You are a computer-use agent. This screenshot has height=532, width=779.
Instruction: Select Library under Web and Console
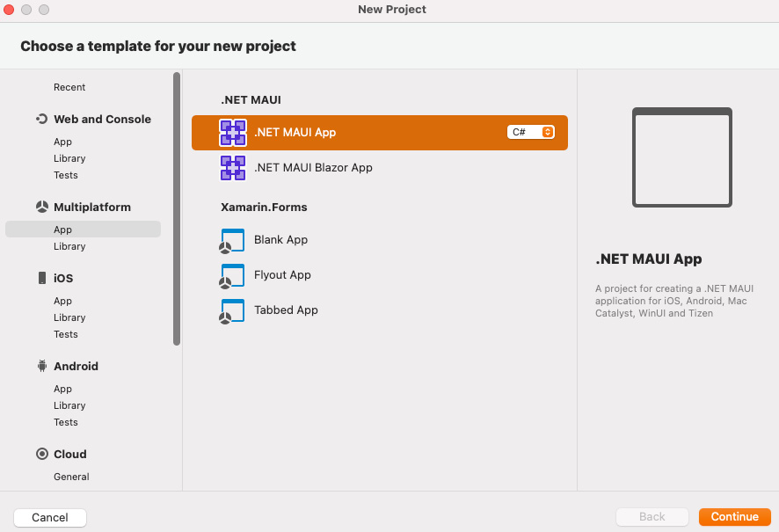click(x=69, y=158)
